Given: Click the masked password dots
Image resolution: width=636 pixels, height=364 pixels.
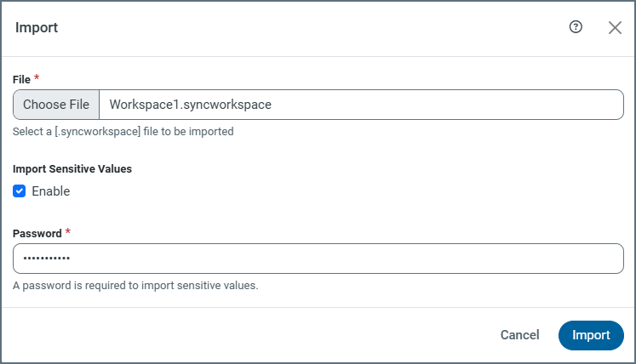Looking at the screenshot, I should pyautogui.click(x=46, y=259).
